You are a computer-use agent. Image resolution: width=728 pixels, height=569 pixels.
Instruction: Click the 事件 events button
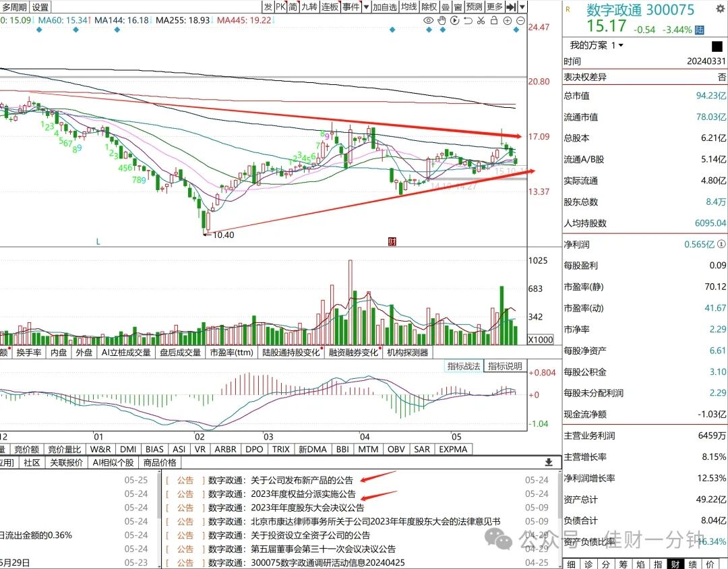(351, 7)
